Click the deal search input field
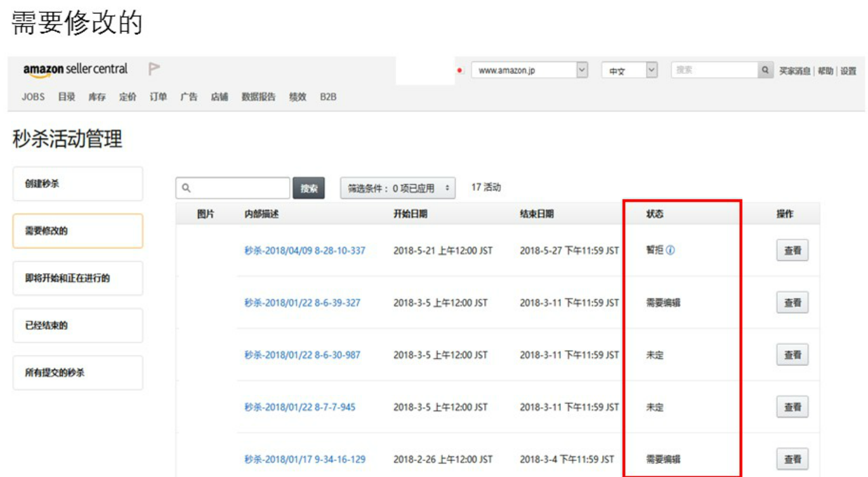 click(233, 188)
